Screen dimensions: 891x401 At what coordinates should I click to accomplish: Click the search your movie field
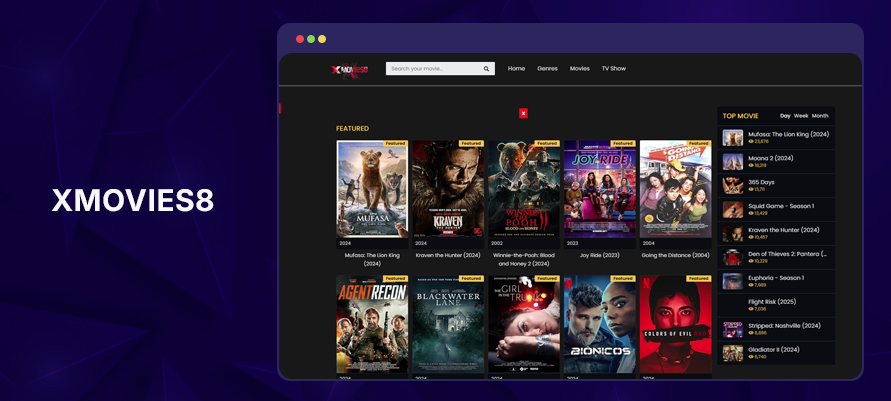(x=440, y=69)
